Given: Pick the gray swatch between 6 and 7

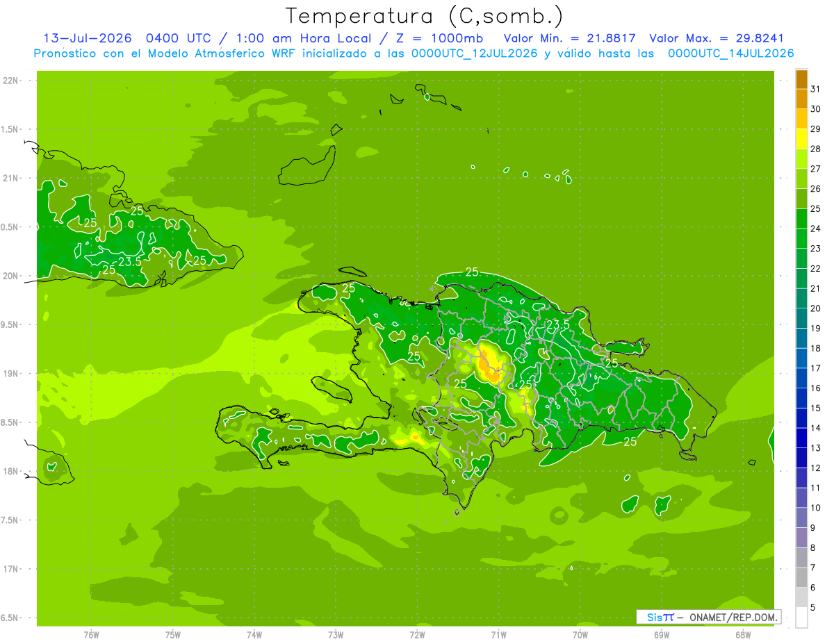Looking at the screenshot, I should click(x=801, y=578).
